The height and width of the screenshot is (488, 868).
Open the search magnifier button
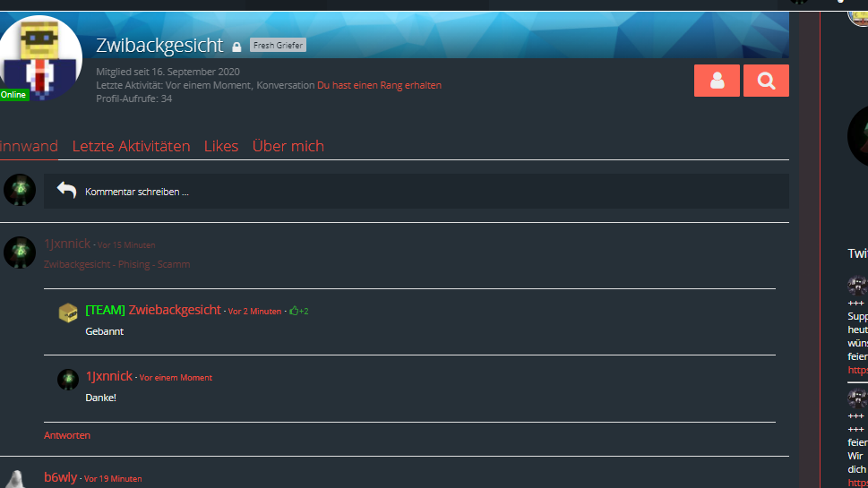coord(766,81)
